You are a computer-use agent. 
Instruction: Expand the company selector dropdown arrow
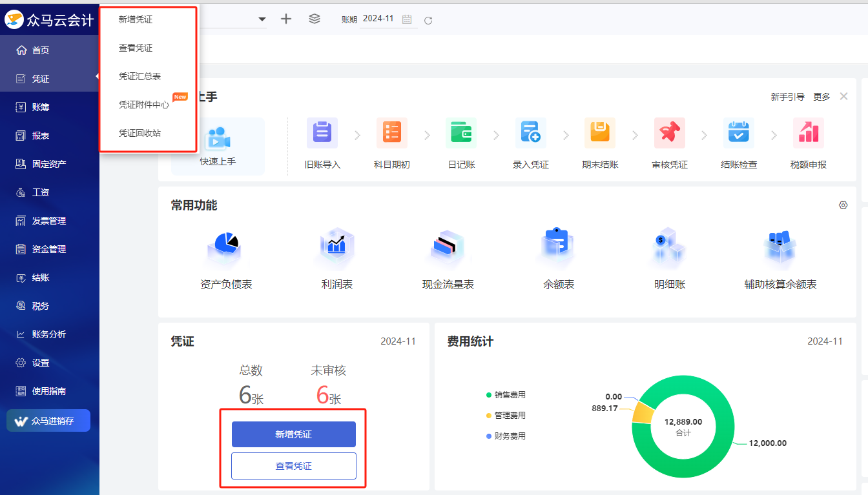(x=262, y=19)
